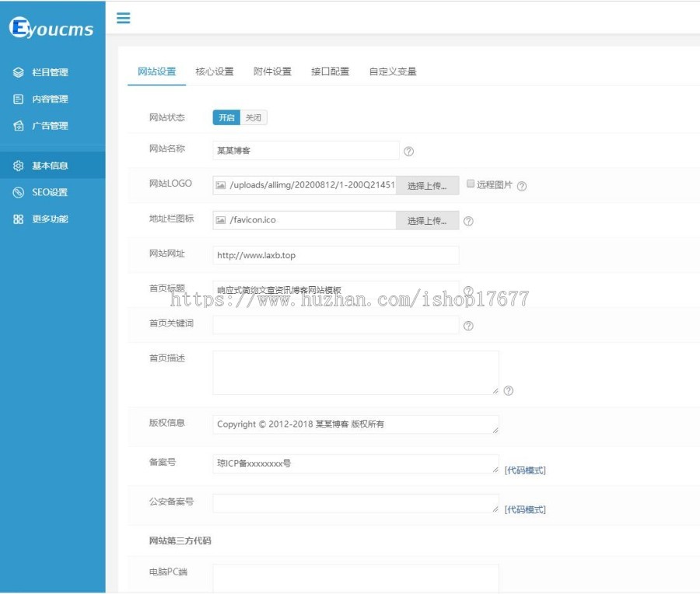
Task: Click the Eyoucms logo
Action: click(51, 28)
